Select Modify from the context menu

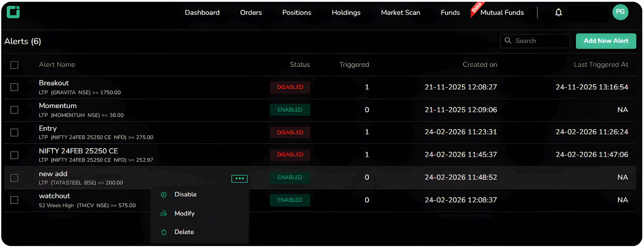(184, 214)
